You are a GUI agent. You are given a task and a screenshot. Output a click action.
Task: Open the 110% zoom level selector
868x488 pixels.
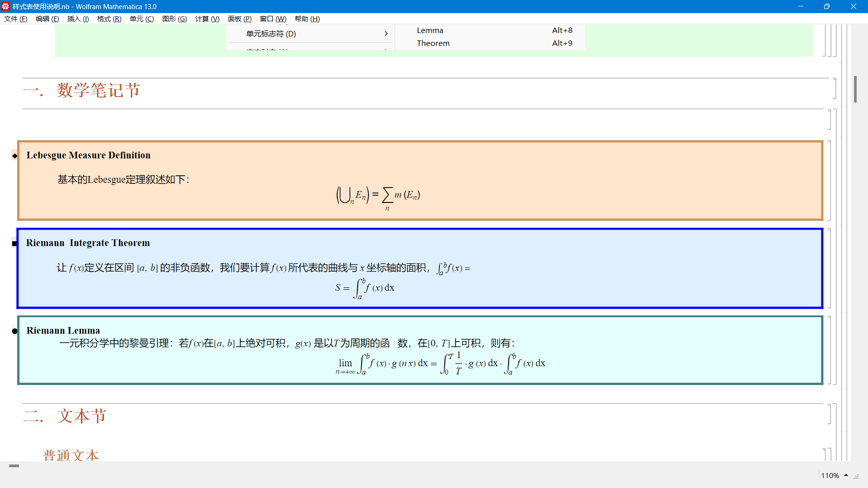pyautogui.click(x=831, y=475)
